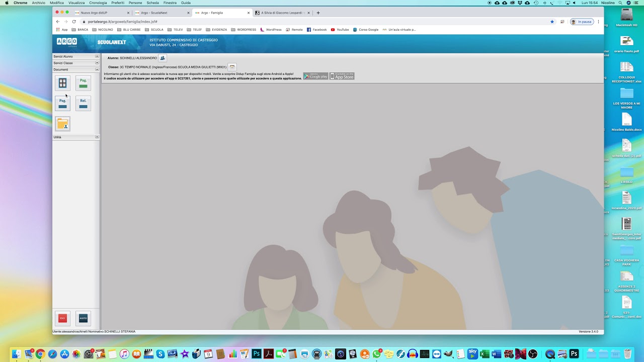Click the icon beside the Classe description
The width and height of the screenshot is (644, 362).
tap(232, 67)
